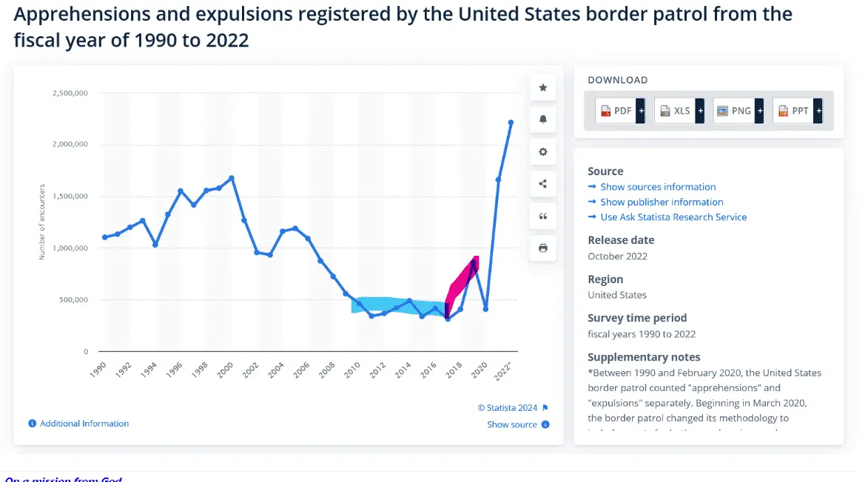Expand the PNG download plus button
868x482 pixels.
[759, 111]
